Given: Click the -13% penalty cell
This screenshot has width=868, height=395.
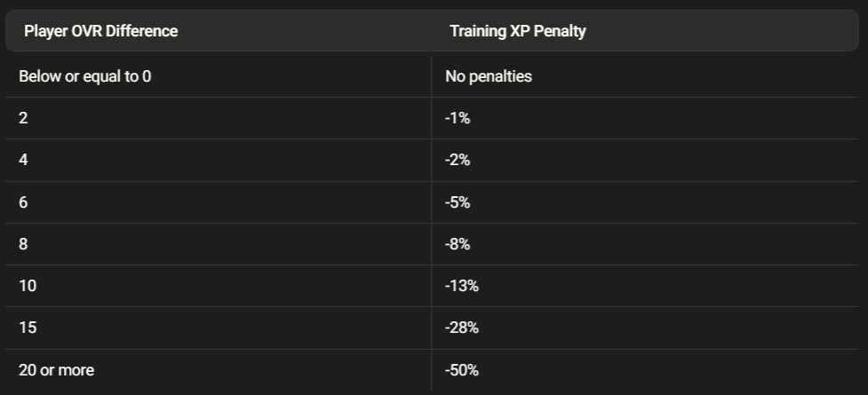Looking at the screenshot, I should tap(461, 286).
